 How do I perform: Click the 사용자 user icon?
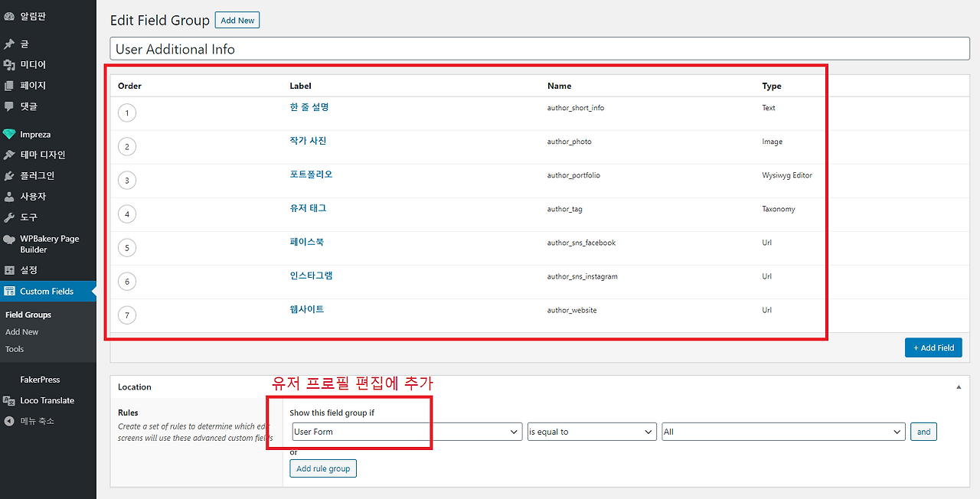pyautogui.click(x=9, y=197)
